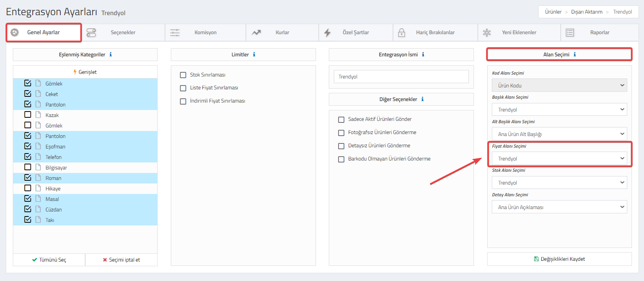
Task: Click the document icon beside Eşofman
Action: point(38,146)
